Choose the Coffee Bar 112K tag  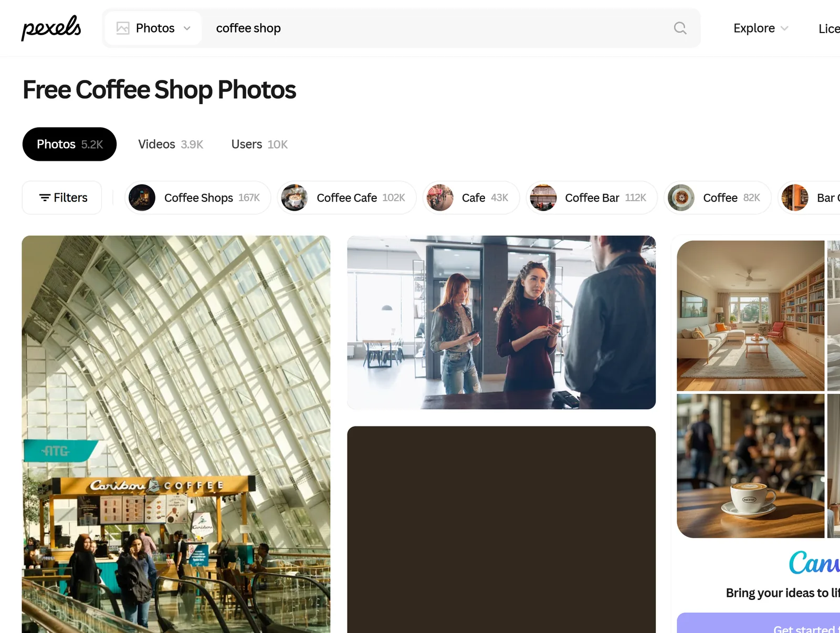[x=592, y=198]
